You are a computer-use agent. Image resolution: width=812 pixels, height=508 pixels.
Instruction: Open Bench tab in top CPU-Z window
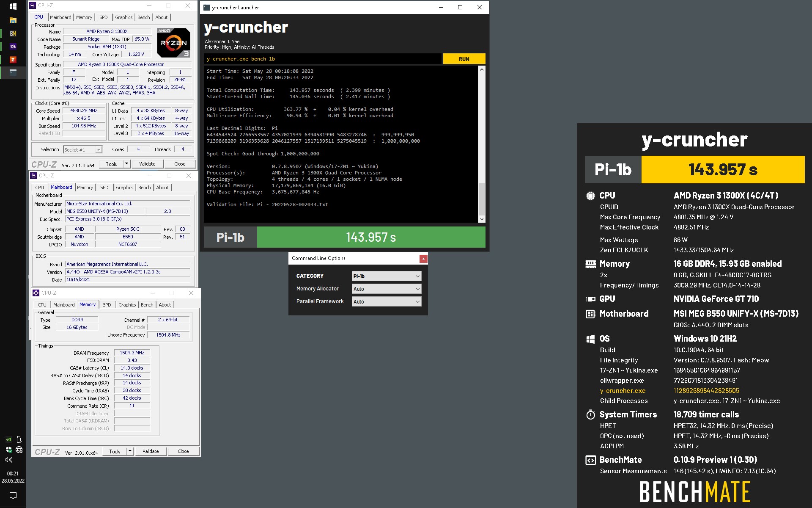tap(144, 17)
